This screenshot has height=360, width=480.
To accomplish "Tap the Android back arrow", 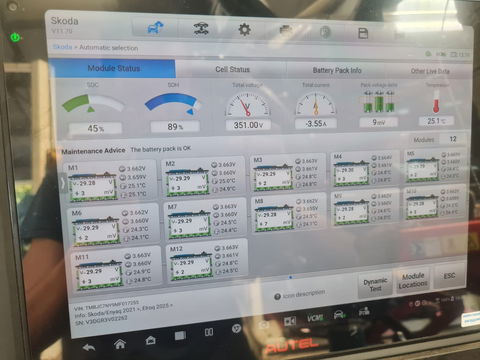I will tap(89, 348).
